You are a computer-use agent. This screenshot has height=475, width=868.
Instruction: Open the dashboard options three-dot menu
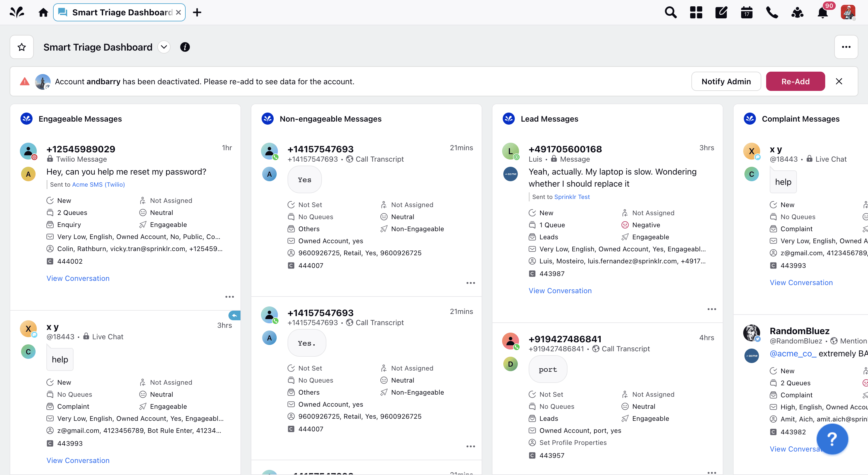pyautogui.click(x=846, y=47)
